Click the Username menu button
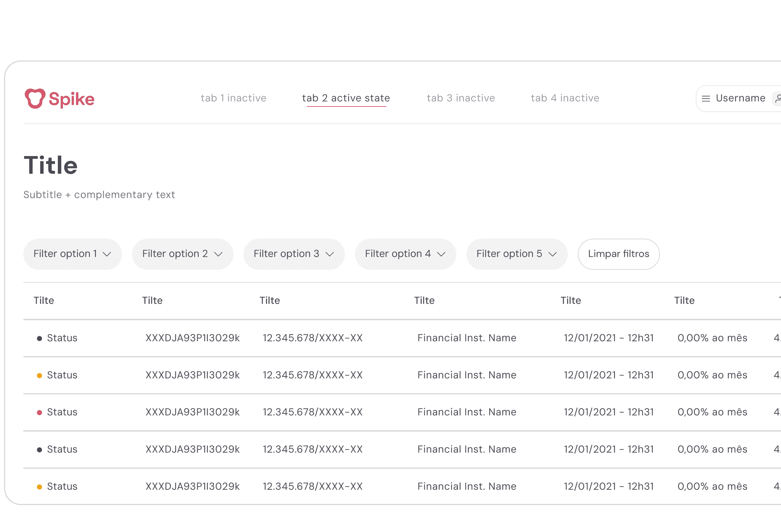This screenshot has width=781, height=532. [740, 98]
